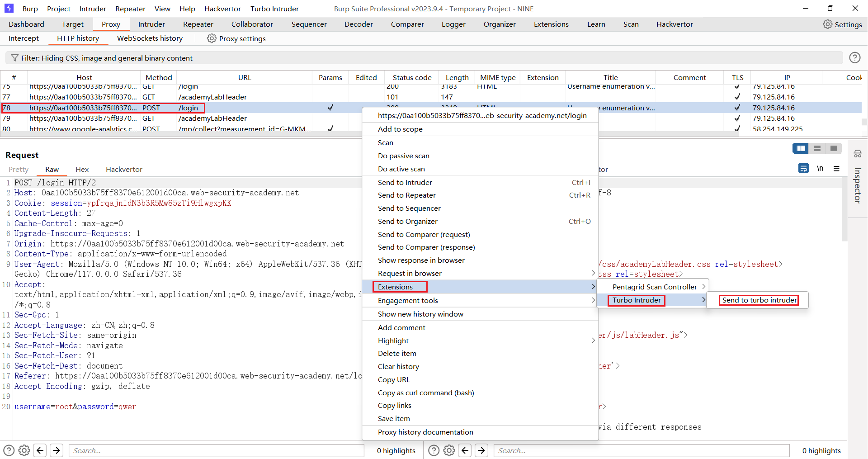Viewport: 868px width, 459px height.
Task: Open Inspector panel icon on right
Action: coord(858,154)
